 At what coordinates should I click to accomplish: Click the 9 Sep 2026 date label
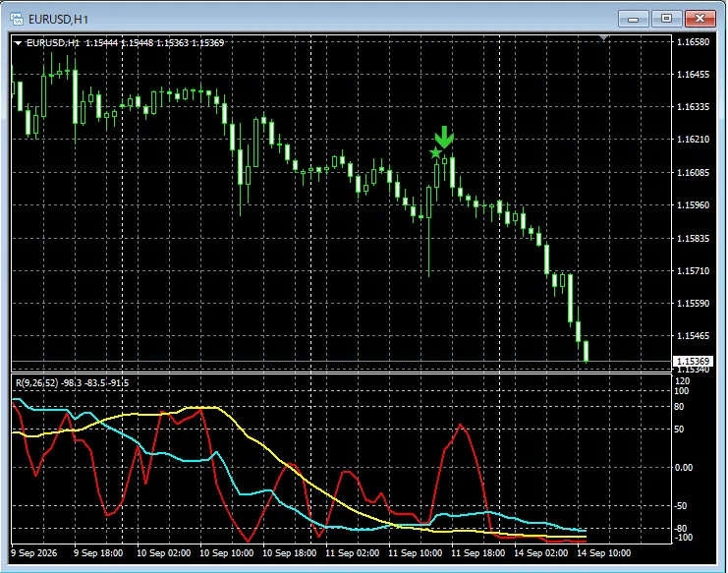click(x=33, y=553)
